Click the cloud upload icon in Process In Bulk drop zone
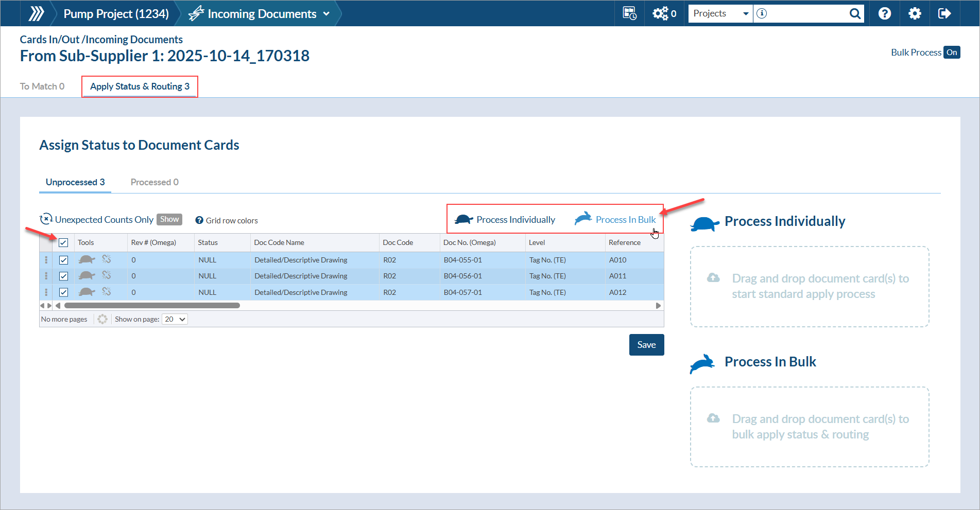980x510 pixels. (x=713, y=418)
